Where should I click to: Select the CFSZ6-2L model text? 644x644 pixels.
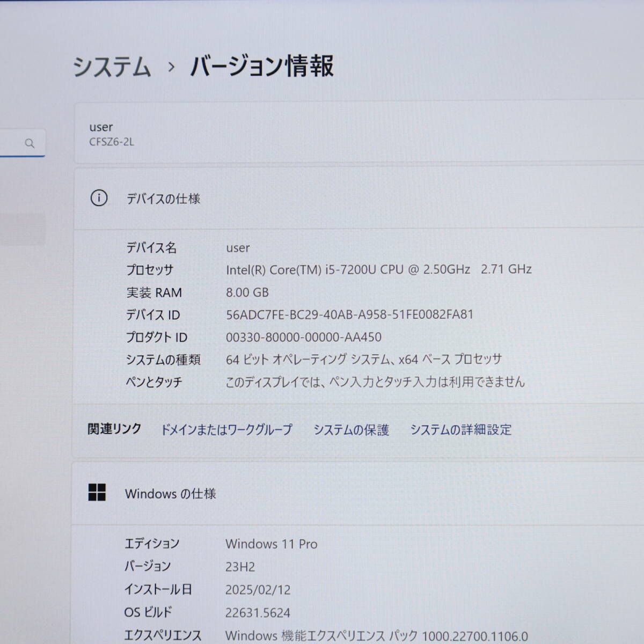point(112,142)
